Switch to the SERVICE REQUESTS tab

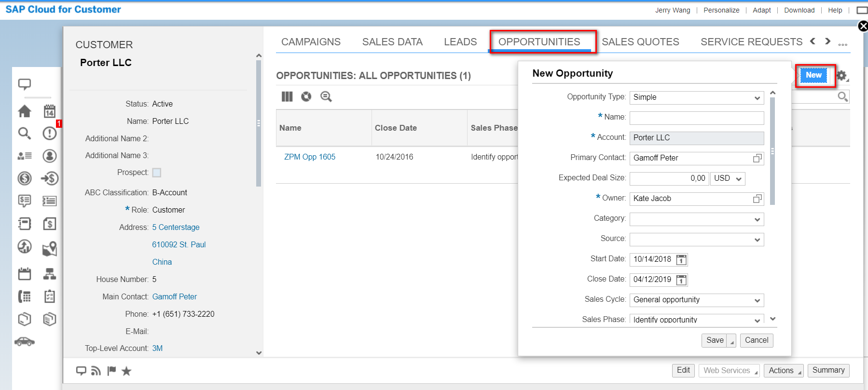click(x=751, y=42)
